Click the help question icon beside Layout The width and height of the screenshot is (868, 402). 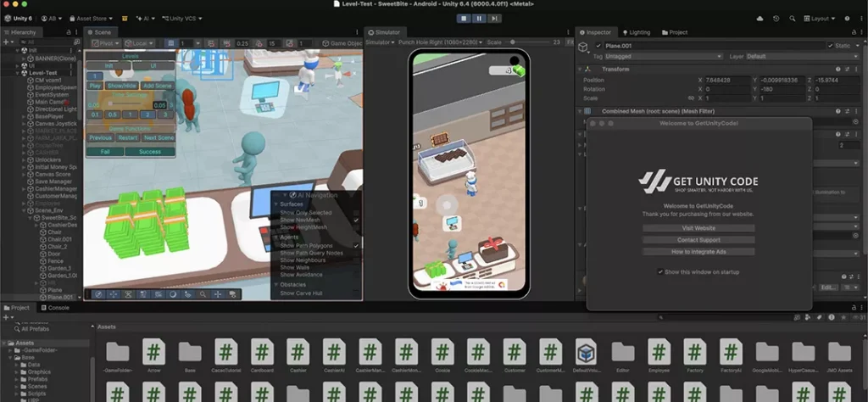847,19
